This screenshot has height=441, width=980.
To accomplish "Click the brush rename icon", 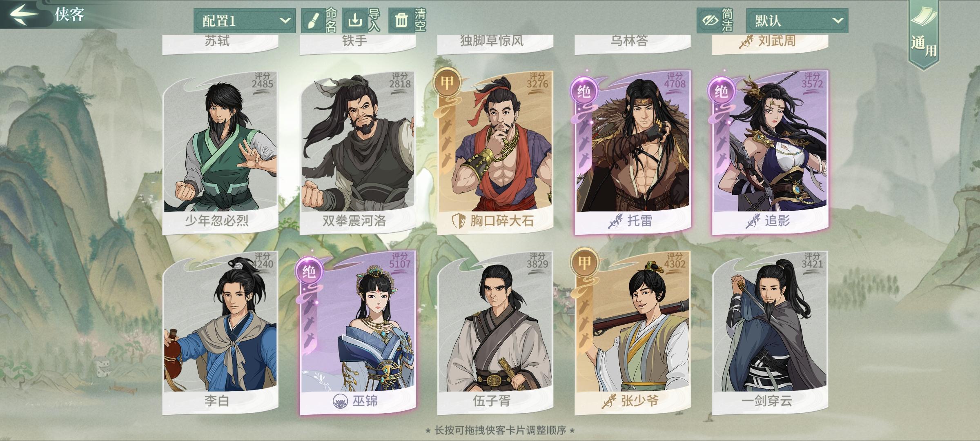I will click(313, 20).
